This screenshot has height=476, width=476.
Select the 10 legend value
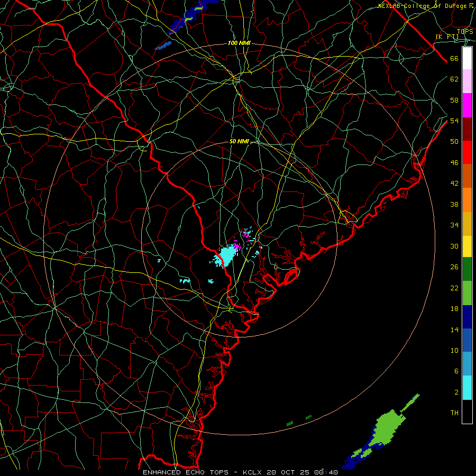(x=454, y=351)
